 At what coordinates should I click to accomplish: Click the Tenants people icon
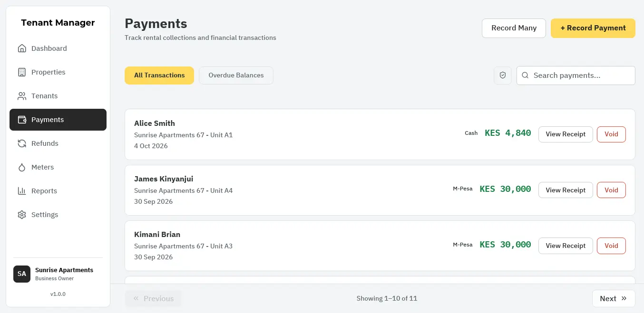pyautogui.click(x=22, y=96)
